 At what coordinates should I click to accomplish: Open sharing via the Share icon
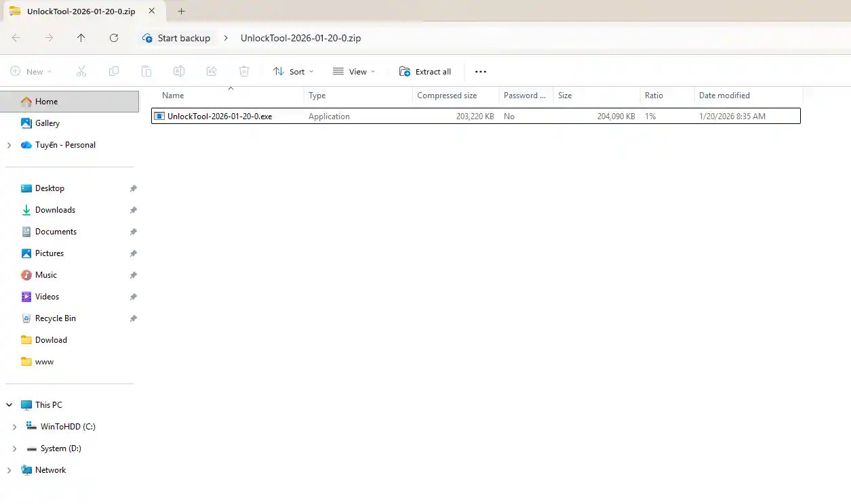point(212,71)
